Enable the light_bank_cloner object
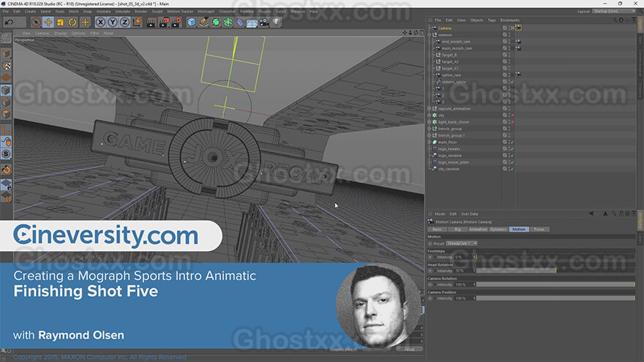The image size is (644, 362). pyautogui.click(x=512, y=122)
